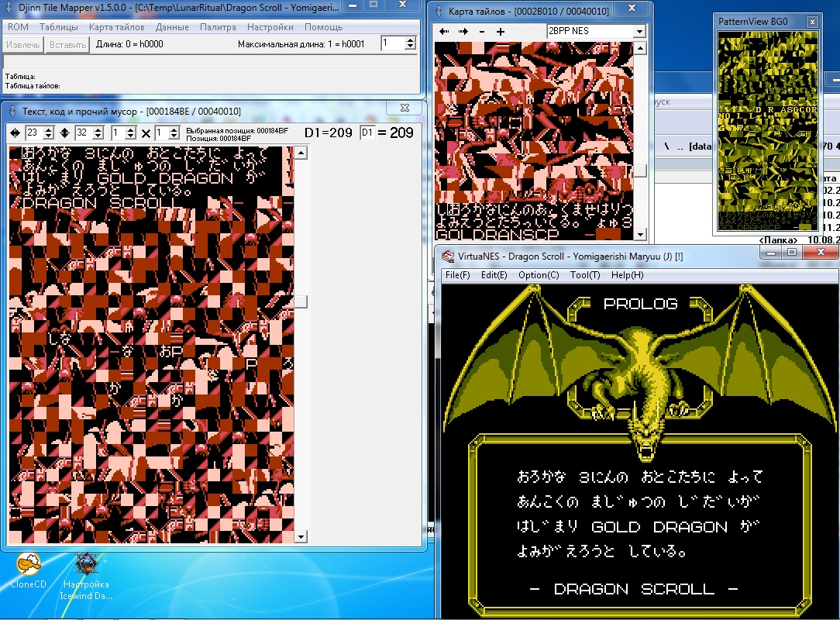The image size is (840, 620).
Task: Click the long text field under Извлечь
Action: click(210, 62)
